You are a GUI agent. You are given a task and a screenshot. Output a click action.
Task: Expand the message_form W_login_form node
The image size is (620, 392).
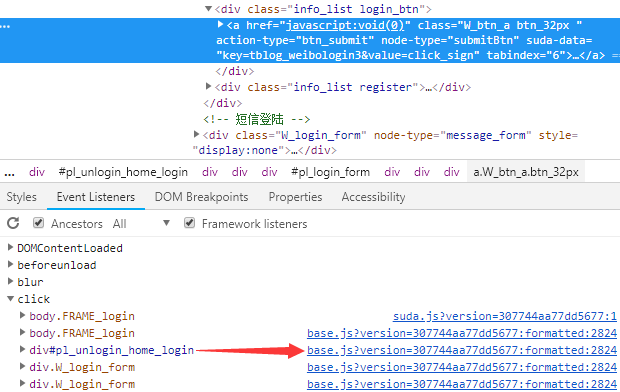click(196, 134)
